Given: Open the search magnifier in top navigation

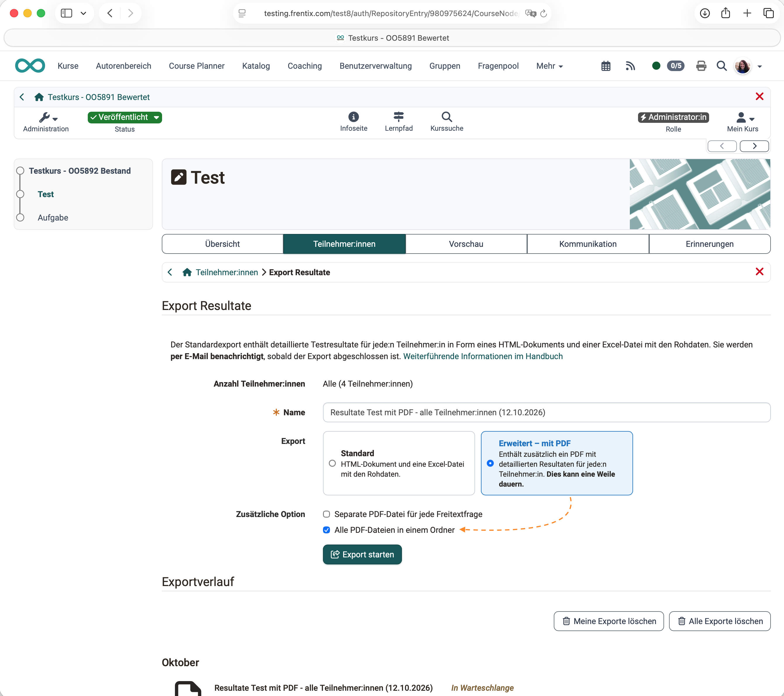Looking at the screenshot, I should (721, 66).
